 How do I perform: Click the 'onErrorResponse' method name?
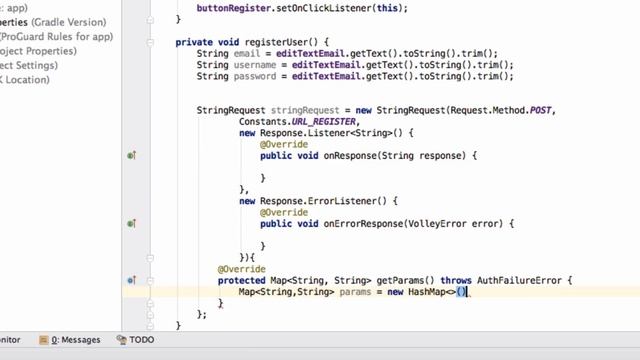363,224
